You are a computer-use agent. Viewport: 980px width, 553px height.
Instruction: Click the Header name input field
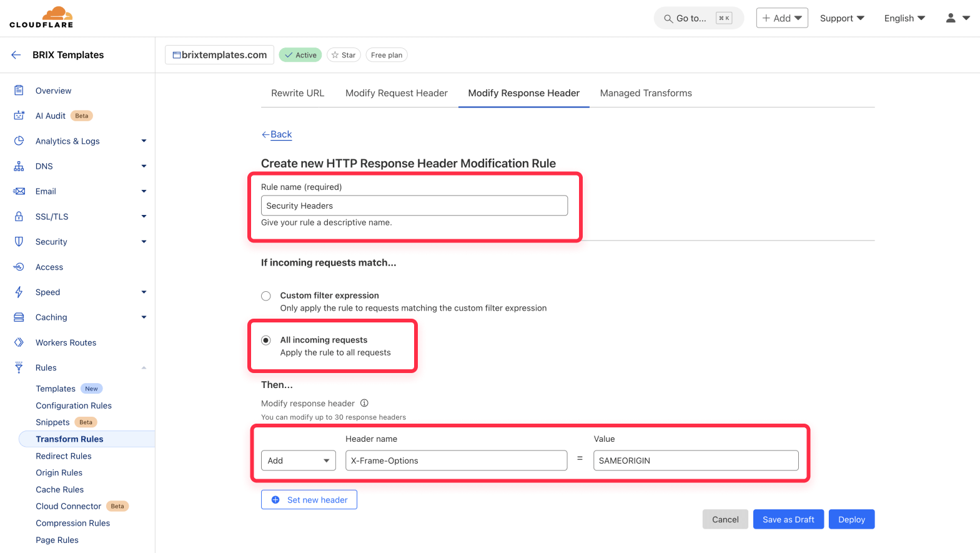click(x=456, y=461)
